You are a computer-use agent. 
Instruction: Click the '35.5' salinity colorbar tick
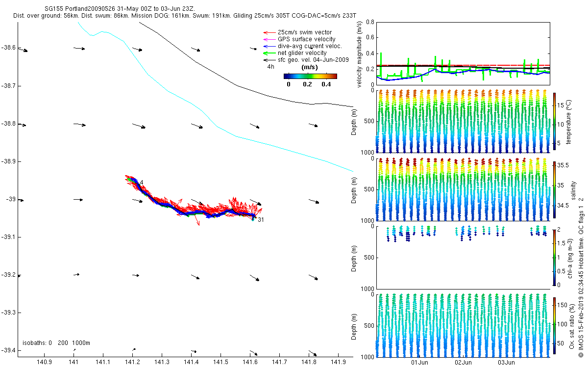coord(563,166)
